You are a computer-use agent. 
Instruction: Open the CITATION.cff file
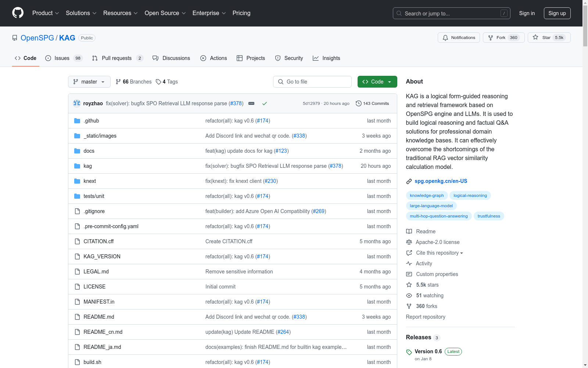tap(98, 241)
